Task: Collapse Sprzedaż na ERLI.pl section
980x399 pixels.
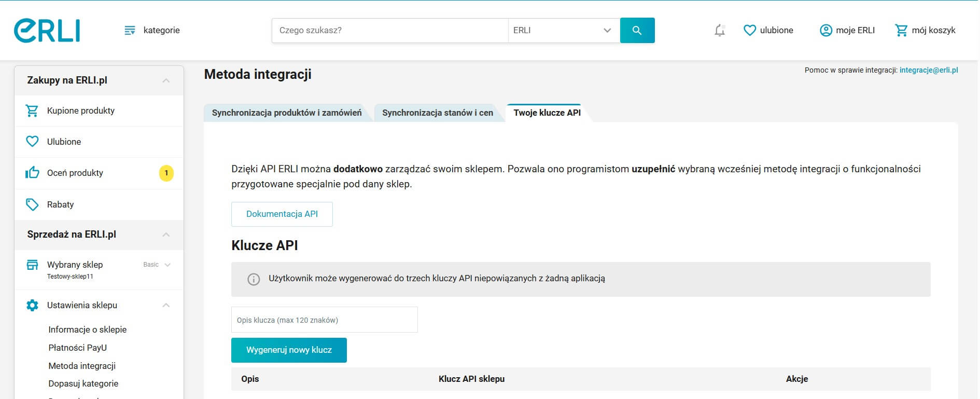Action: click(x=166, y=235)
